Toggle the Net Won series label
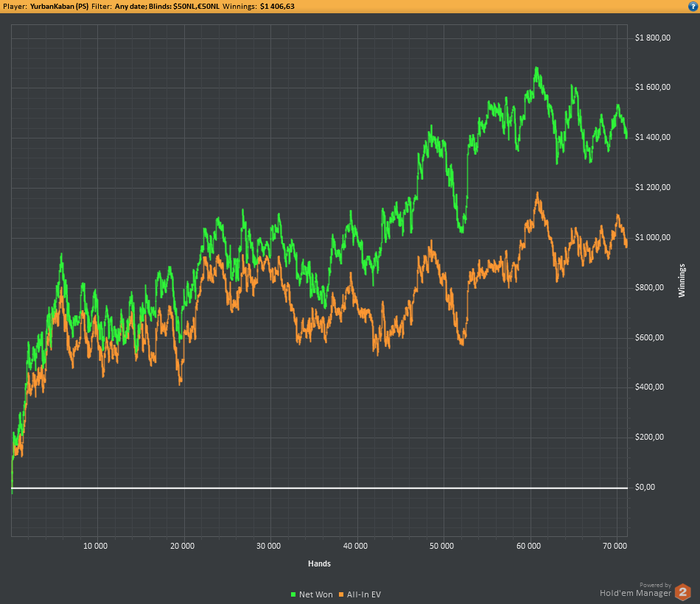Viewport: 700px width, 604px height. [314, 595]
